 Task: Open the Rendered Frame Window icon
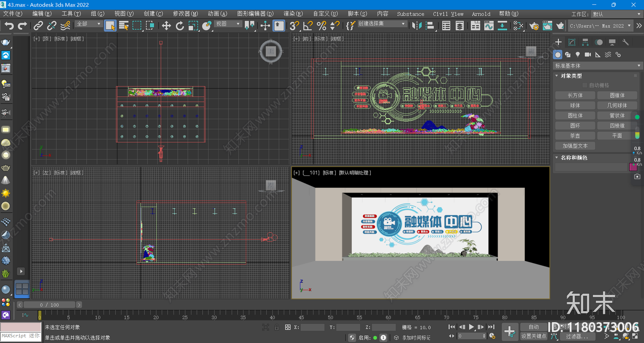(547, 26)
